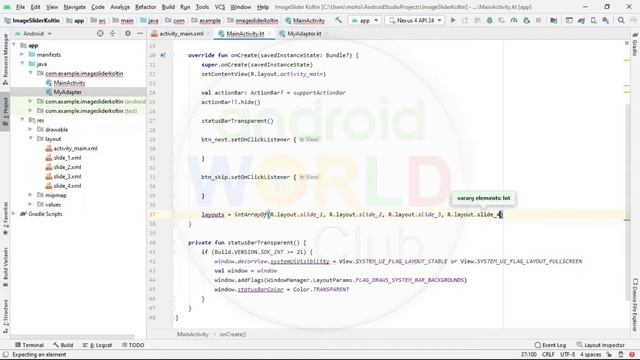Screen dimensions: 640x360
Task: Open Project Structure icon in toolbar
Action: (x=553, y=20)
